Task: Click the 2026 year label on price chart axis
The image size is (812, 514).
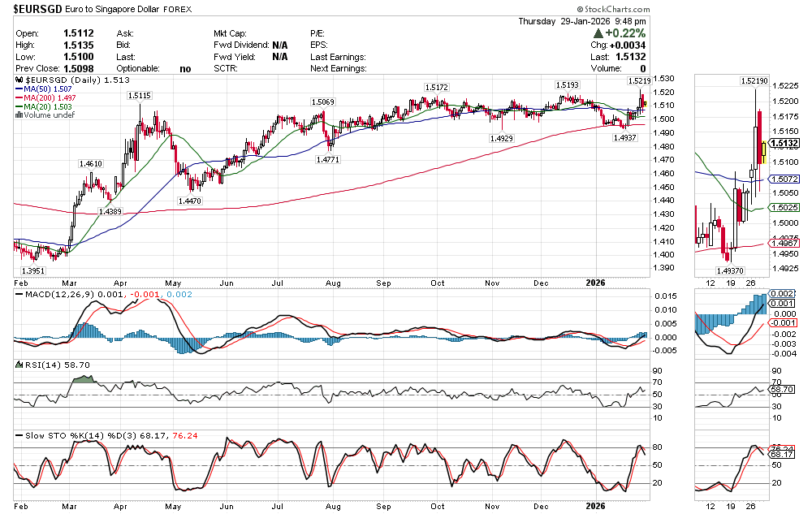Action: pyautogui.click(x=595, y=282)
